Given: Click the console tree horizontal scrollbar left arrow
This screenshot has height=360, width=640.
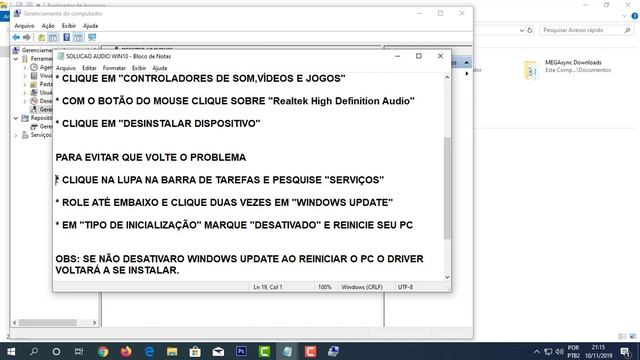Looking at the screenshot, I should (15, 323).
